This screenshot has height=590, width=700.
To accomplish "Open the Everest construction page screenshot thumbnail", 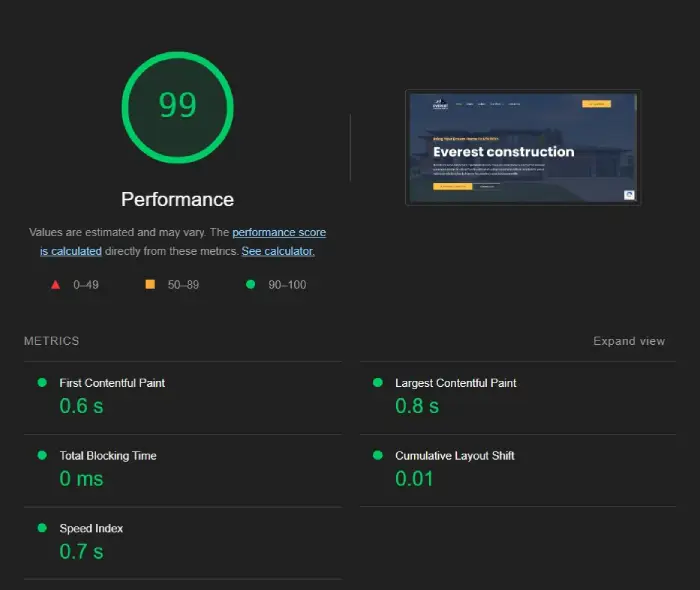I will (x=522, y=148).
